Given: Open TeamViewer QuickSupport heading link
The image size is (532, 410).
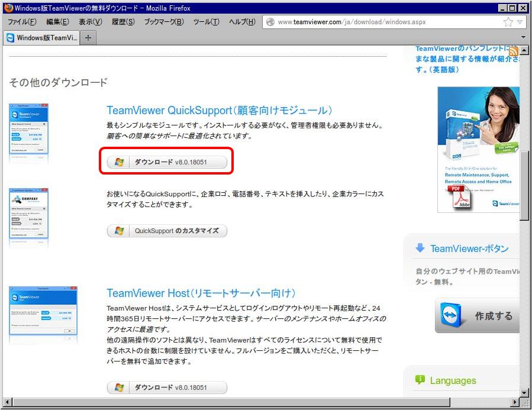Looking at the screenshot, I should 220,110.
